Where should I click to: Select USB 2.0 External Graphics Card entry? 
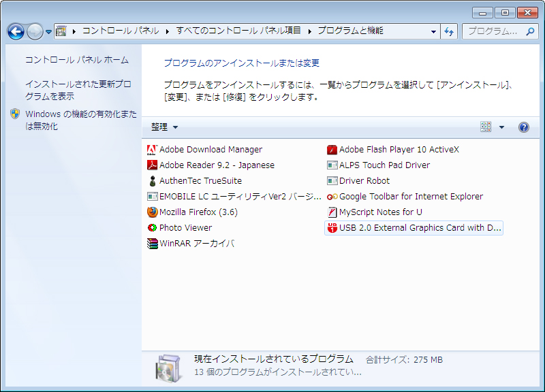(x=414, y=228)
